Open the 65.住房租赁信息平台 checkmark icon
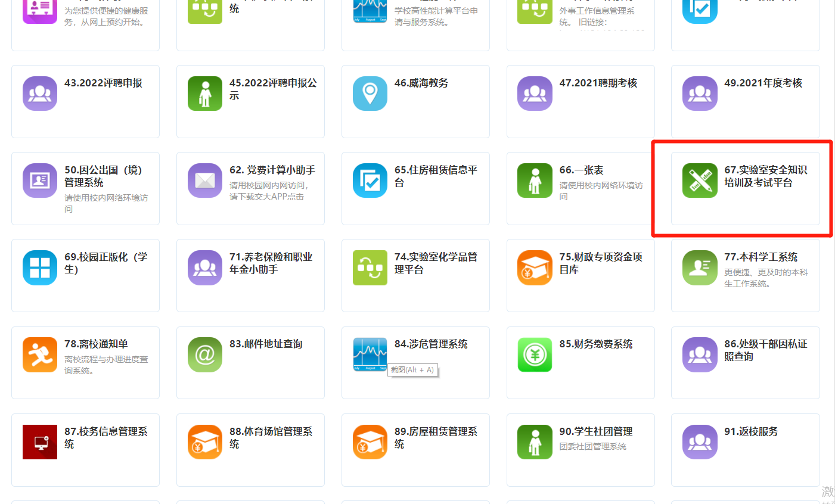This screenshot has height=504, width=835. pyautogui.click(x=370, y=180)
